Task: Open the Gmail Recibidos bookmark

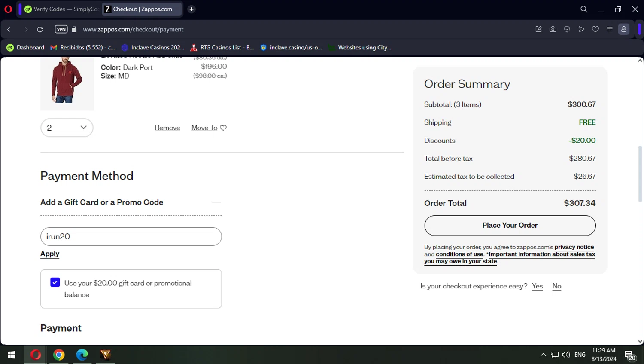Action: click(83, 47)
